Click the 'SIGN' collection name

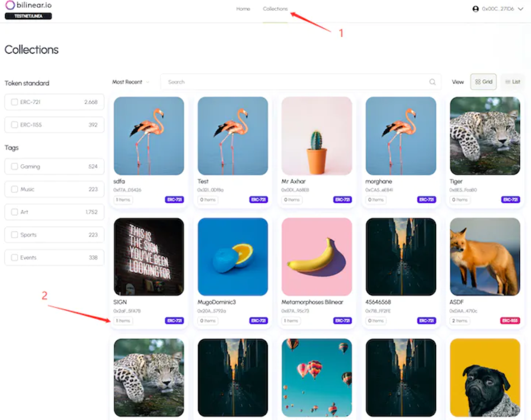[120, 302]
